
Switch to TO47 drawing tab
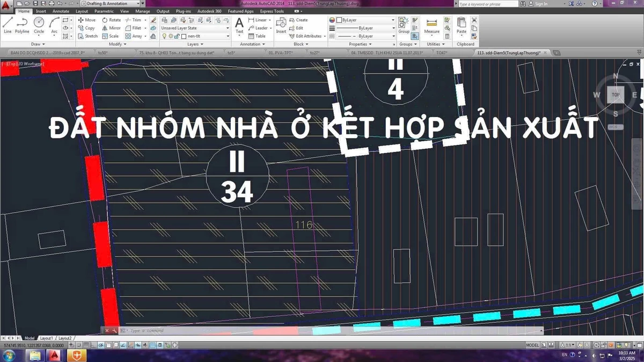[x=443, y=53]
